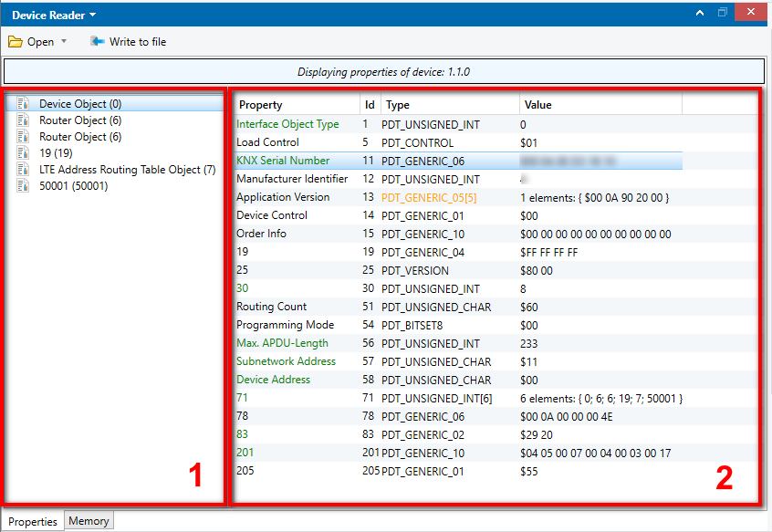
Task: Click the Subnetwork Address value $11
Action: coord(528,361)
